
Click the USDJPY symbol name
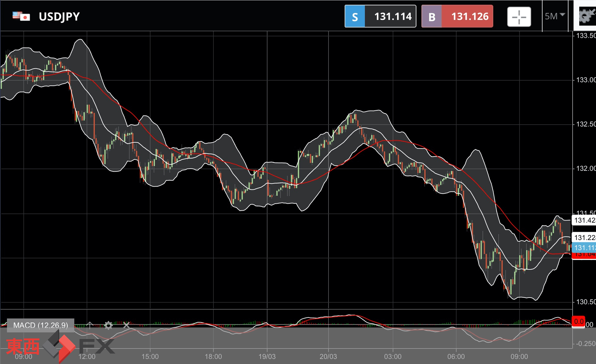click(59, 16)
